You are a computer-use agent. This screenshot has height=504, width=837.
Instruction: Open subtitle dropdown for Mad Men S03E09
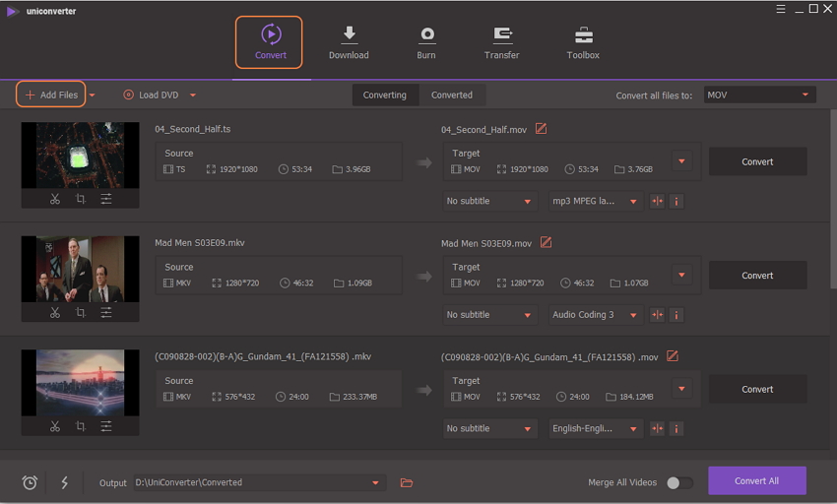[489, 315]
